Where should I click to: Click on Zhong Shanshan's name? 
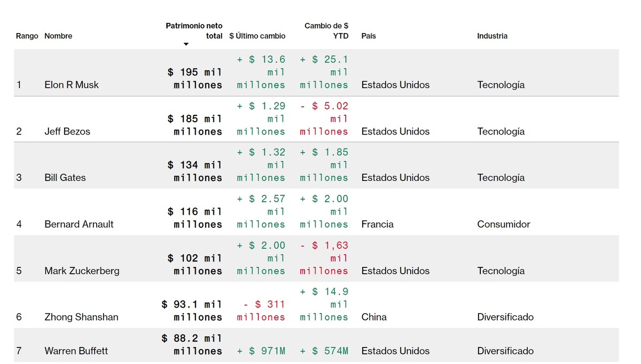(x=81, y=317)
